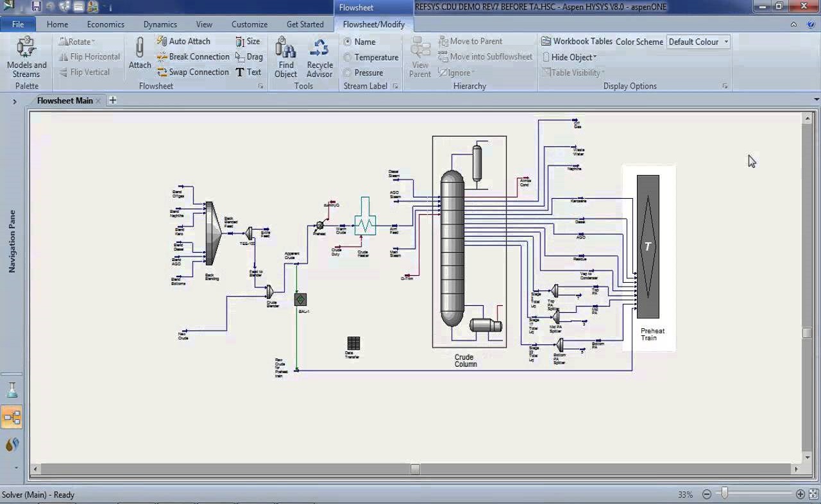This screenshot has height=504, width=821.
Task: Click zoom-to-fit icon in status bar
Action: pos(813,494)
